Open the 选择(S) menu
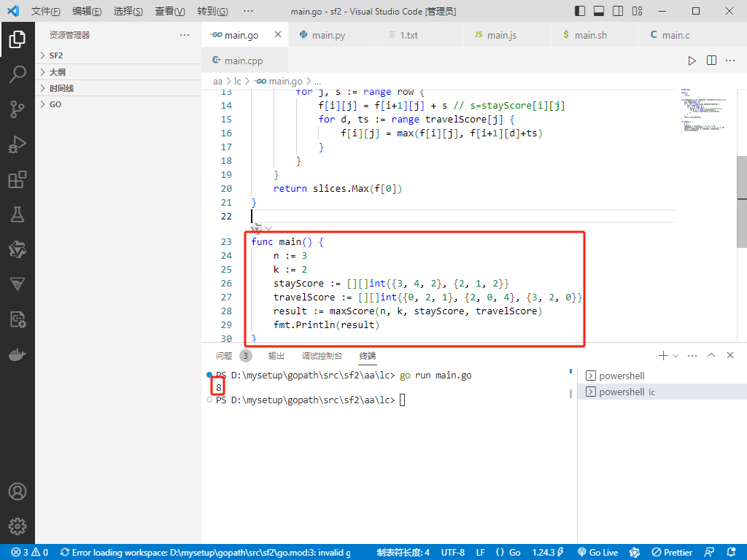The height and width of the screenshot is (560, 747). point(128,11)
